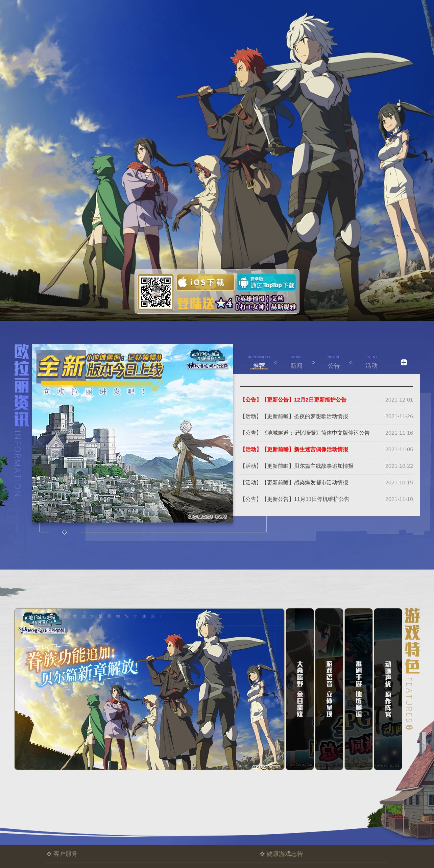Click the plus icon for more news
The height and width of the screenshot is (868, 434).
tap(404, 362)
